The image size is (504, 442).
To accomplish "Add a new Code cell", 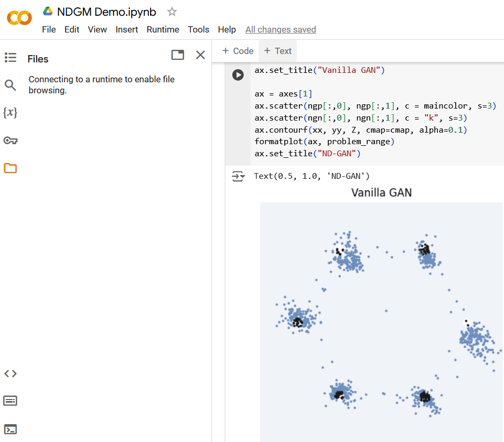I will click(x=238, y=51).
